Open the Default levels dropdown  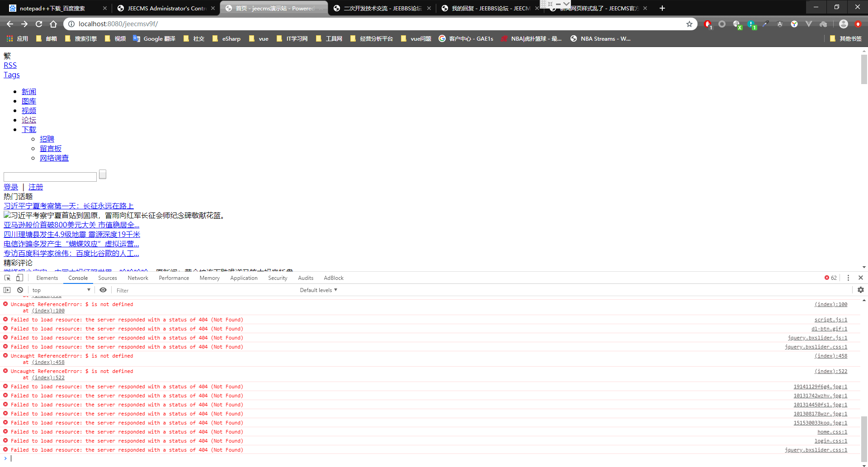319,290
